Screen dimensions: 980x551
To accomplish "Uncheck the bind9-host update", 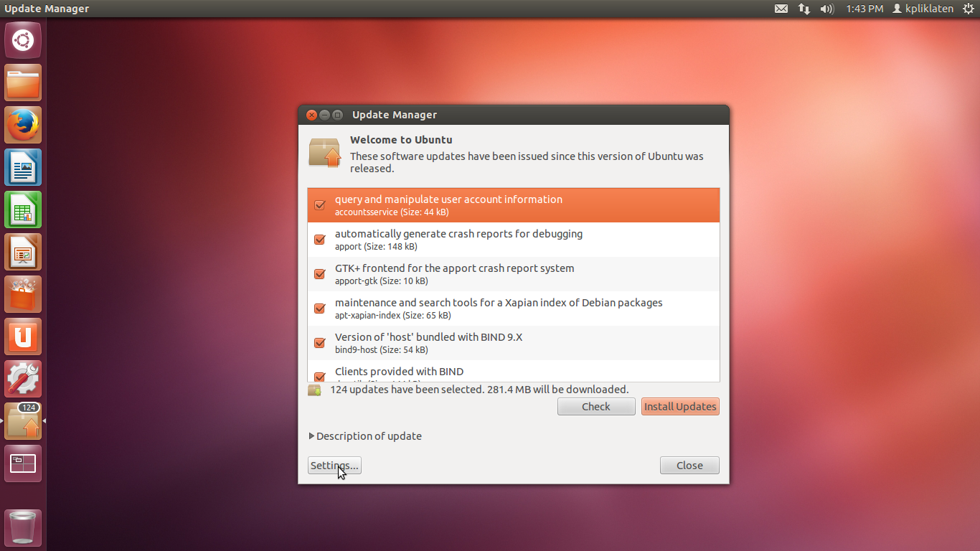I will (319, 342).
